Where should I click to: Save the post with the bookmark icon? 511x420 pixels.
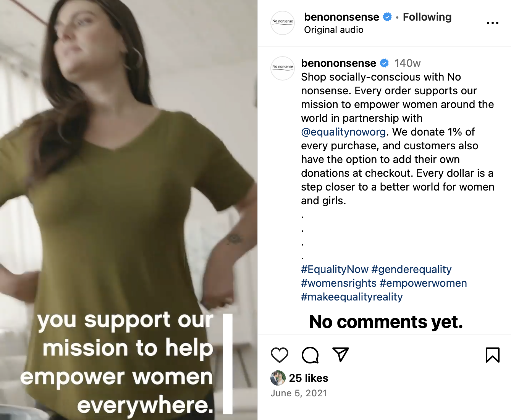click(492, 355)
